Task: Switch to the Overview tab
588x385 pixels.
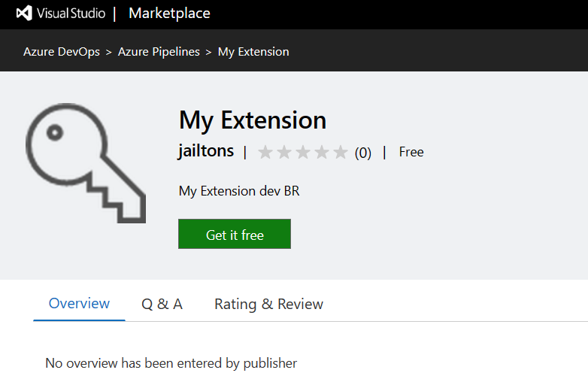Action: (x=79, y=304)
